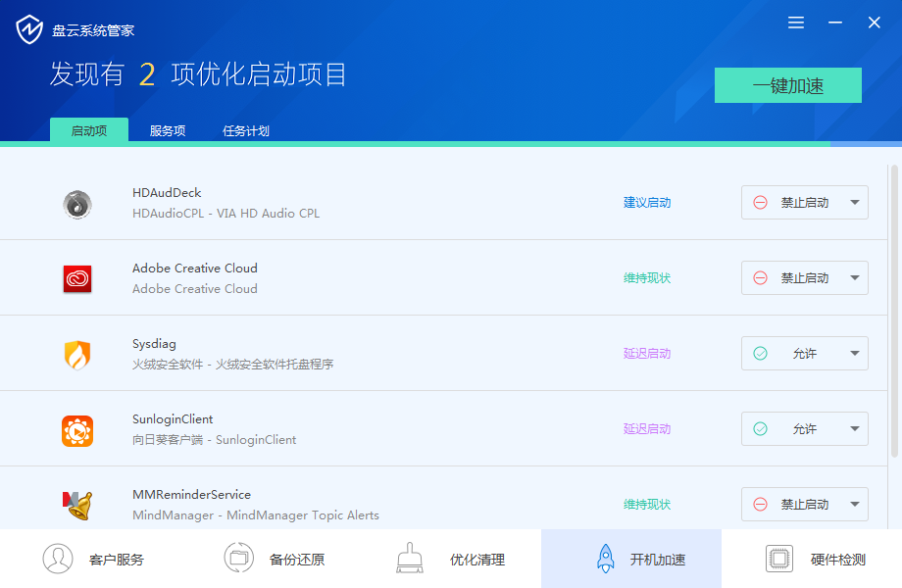Click the Sysdiag flame shield icon
This screenshot has height=588, width=902.
pos(77,355)
